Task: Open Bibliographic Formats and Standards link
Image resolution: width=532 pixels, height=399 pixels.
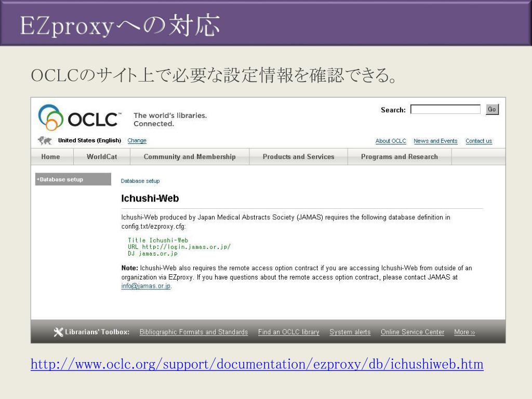Action: tap(194, 332)
